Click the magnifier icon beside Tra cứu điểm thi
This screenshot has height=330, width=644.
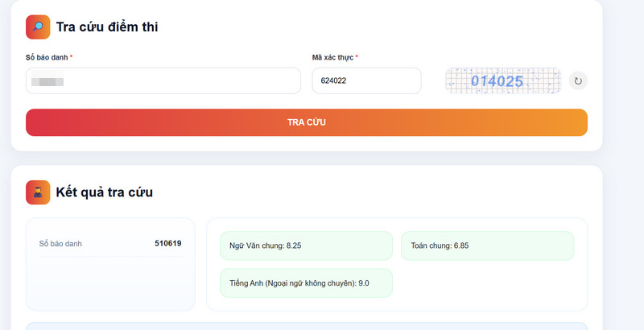[38, 27]
